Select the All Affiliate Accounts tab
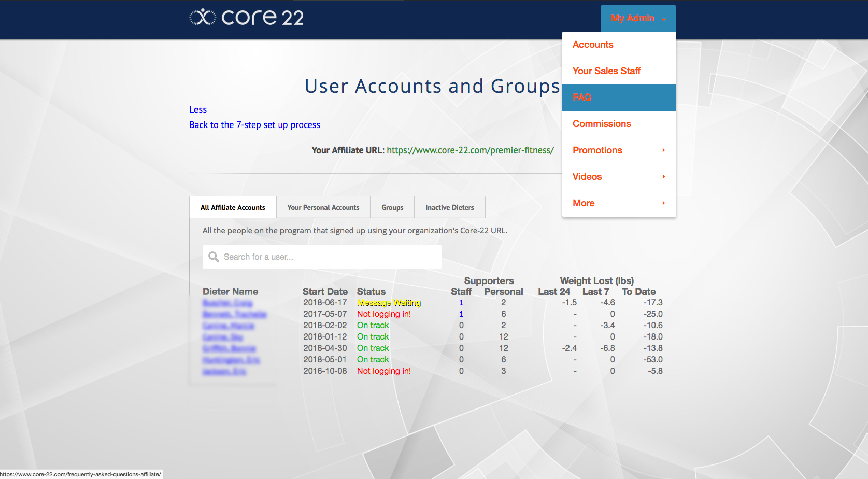The width and height of the screenshot is (868, 479). tap(233, 207)
